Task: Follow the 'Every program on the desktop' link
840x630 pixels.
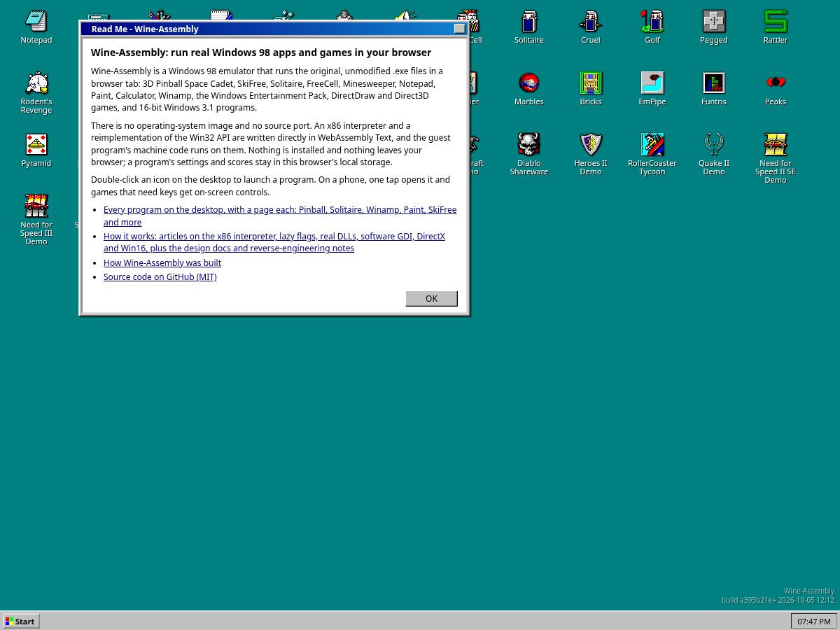Action: [x=280, y=216]
